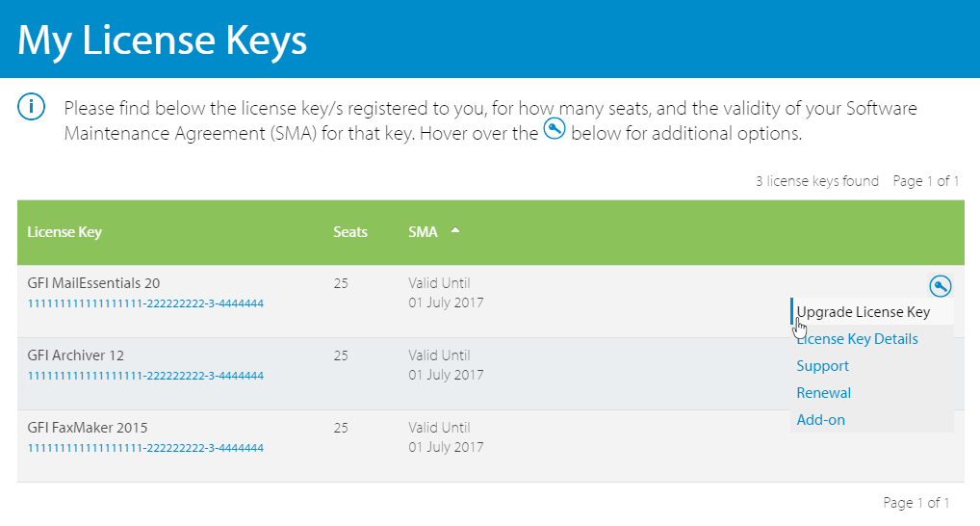Click the key icon in MailEssentials row
Screen dimensions: 980x526
point(940,286)
